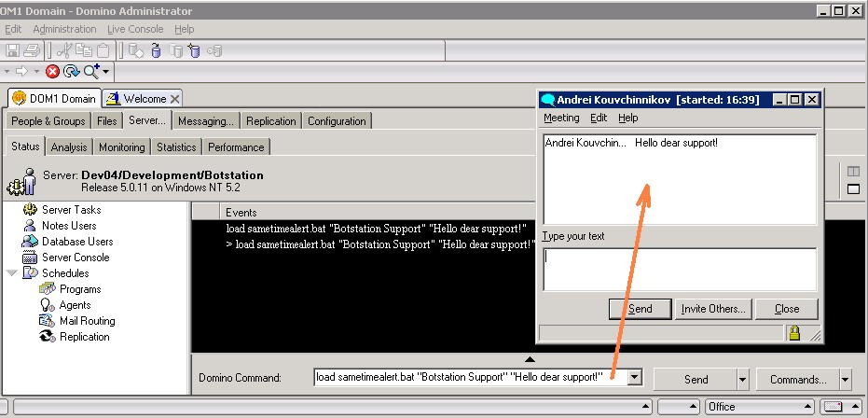Open Server Console in the tree
The width and height of the screenshot is (868, 418).
pos(76,258)
